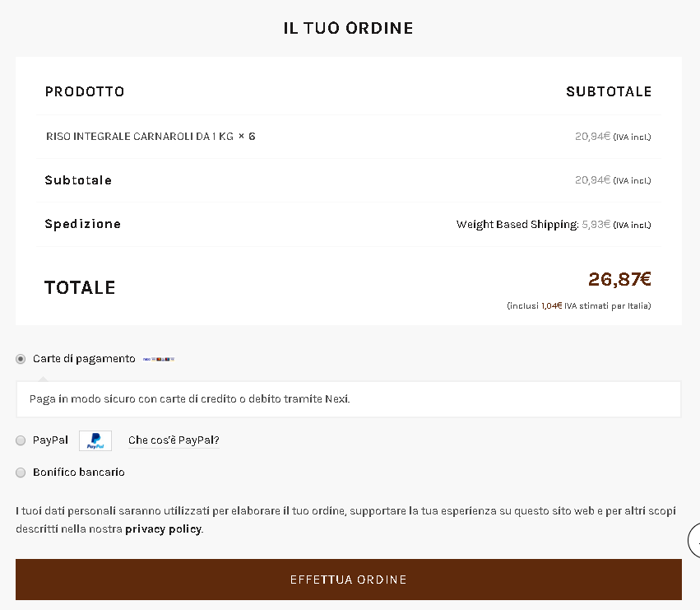
Task: Open the privacy policy link
Action: pyautogui.click(x=163, y=529)
